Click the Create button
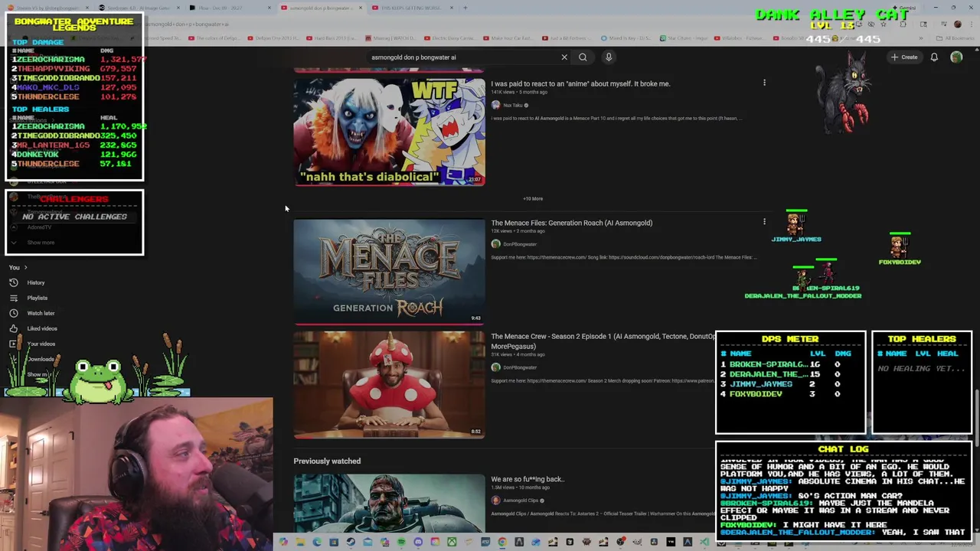 tap(904, 57)
